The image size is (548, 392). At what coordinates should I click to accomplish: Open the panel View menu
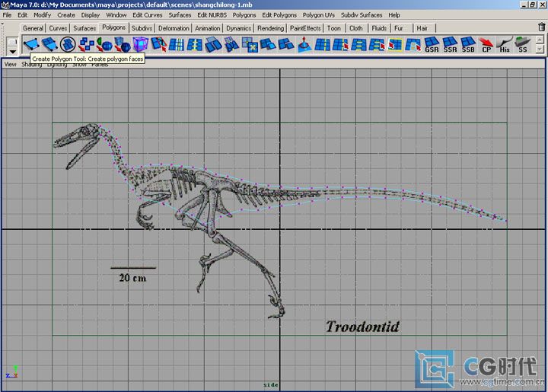(10, 64)
